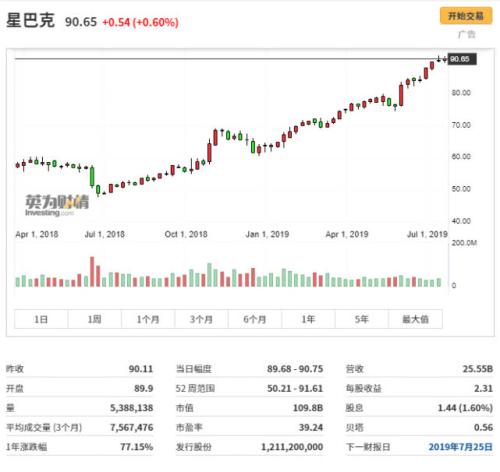This screenshot has height=472, width=500.
Task: Click the 开盘 value 89.9
Action: 144,388
